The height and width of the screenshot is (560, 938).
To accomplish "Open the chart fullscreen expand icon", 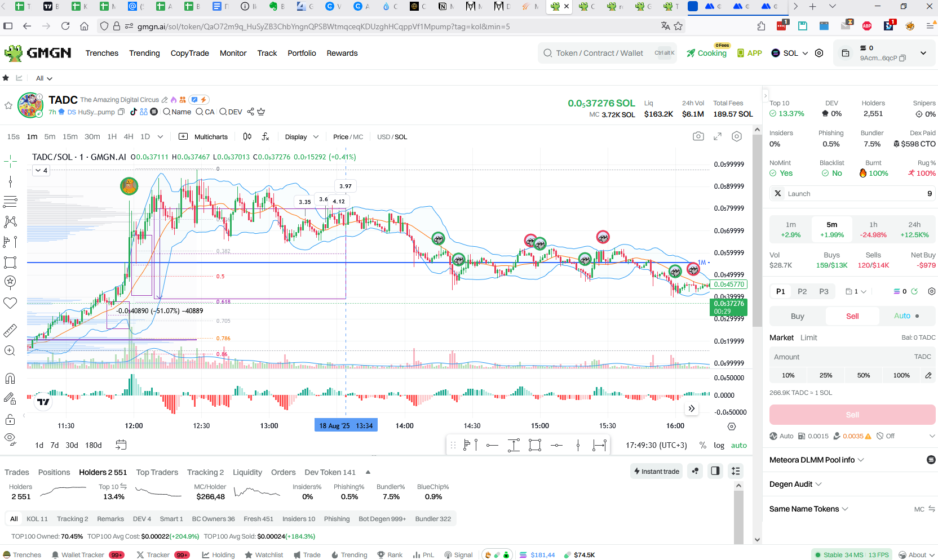I will 718,136.
